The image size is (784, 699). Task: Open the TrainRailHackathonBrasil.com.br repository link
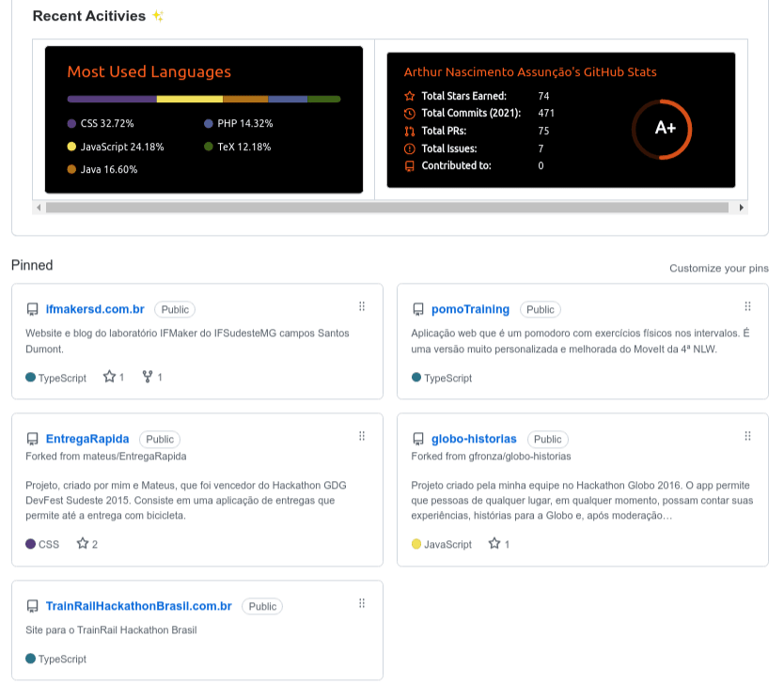tap(138, 606)
